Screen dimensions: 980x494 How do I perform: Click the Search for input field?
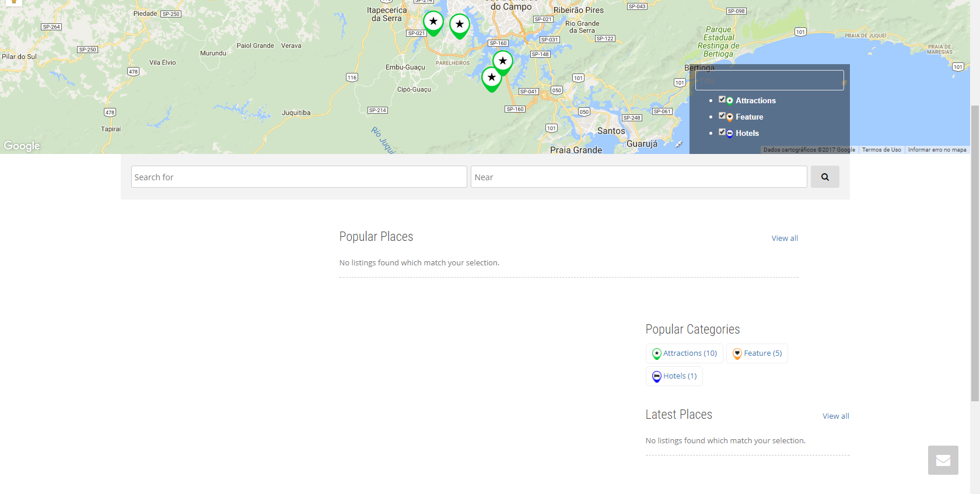point(299,177)
